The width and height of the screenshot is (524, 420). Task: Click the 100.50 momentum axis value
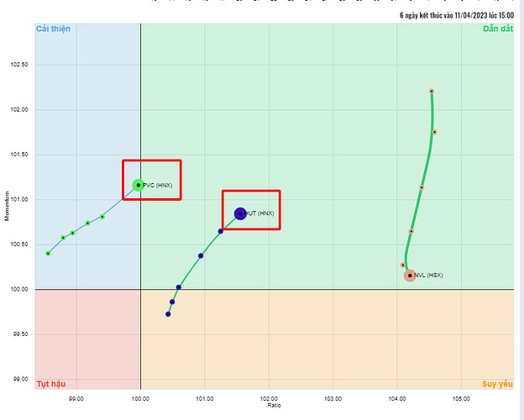pos(19,244)
